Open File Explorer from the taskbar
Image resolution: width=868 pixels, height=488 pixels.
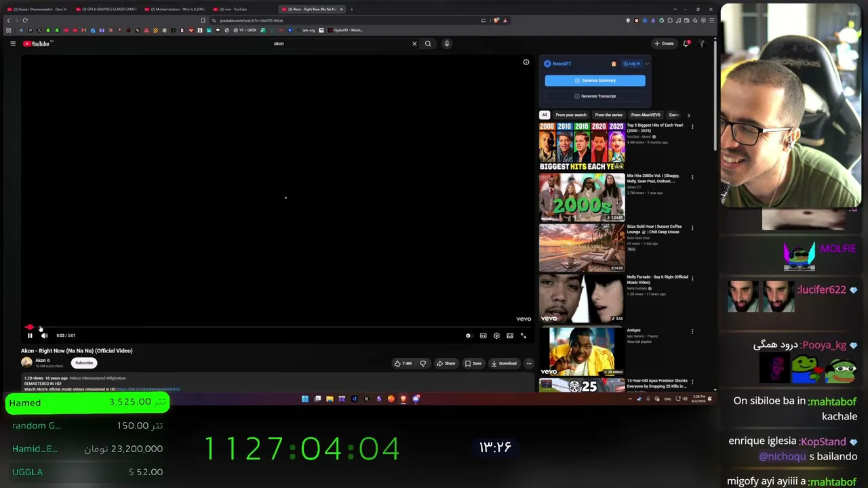(330, 399)
